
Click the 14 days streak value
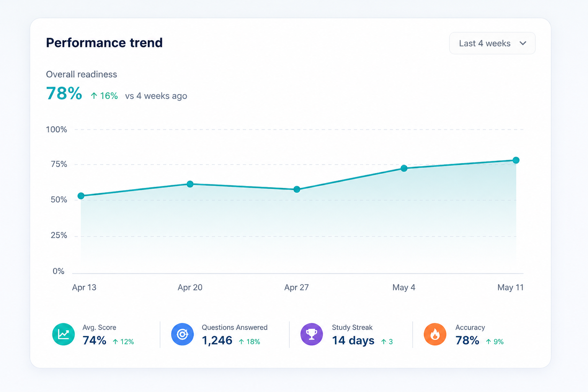353,340
